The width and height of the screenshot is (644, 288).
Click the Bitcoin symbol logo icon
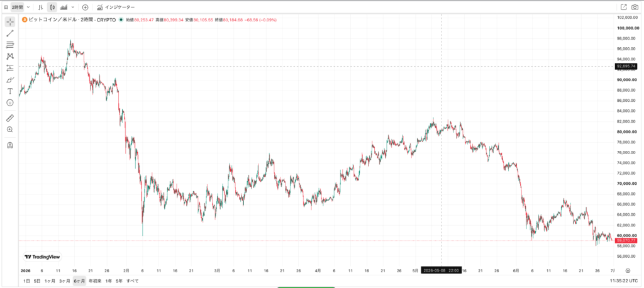tap(25, 19)
